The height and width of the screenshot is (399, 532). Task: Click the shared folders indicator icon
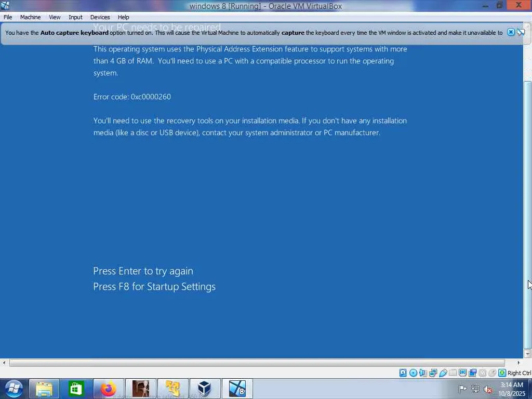pyautogui.click(x=453, y=373)
